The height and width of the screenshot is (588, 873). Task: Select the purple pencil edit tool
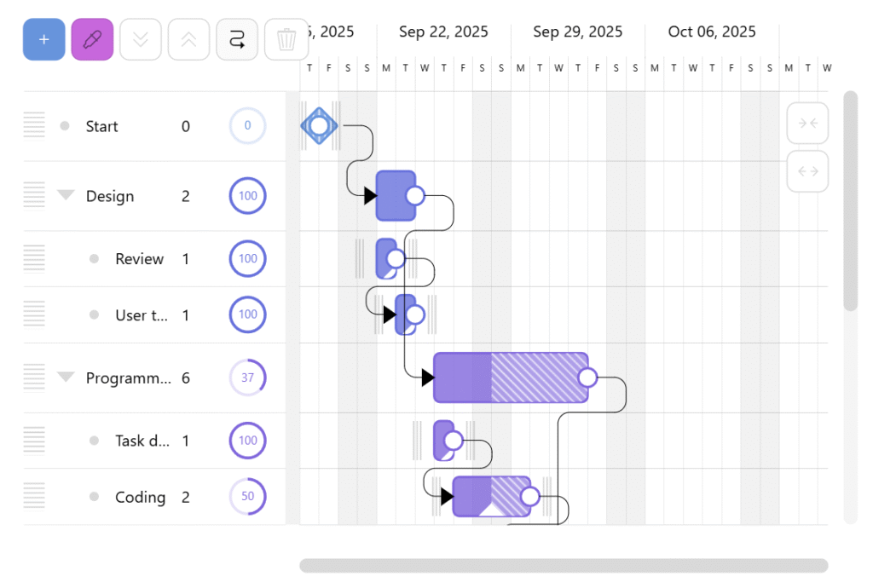point(92,40)
